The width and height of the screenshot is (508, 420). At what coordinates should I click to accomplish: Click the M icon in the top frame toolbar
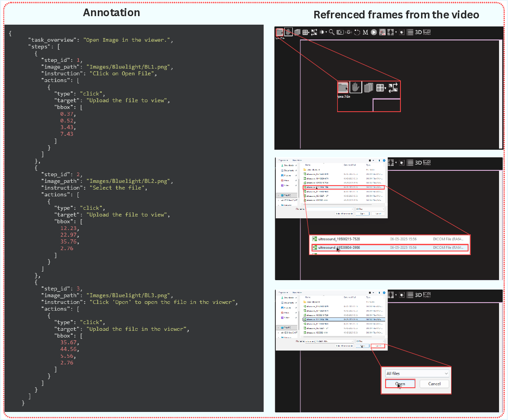pos(365,32)
